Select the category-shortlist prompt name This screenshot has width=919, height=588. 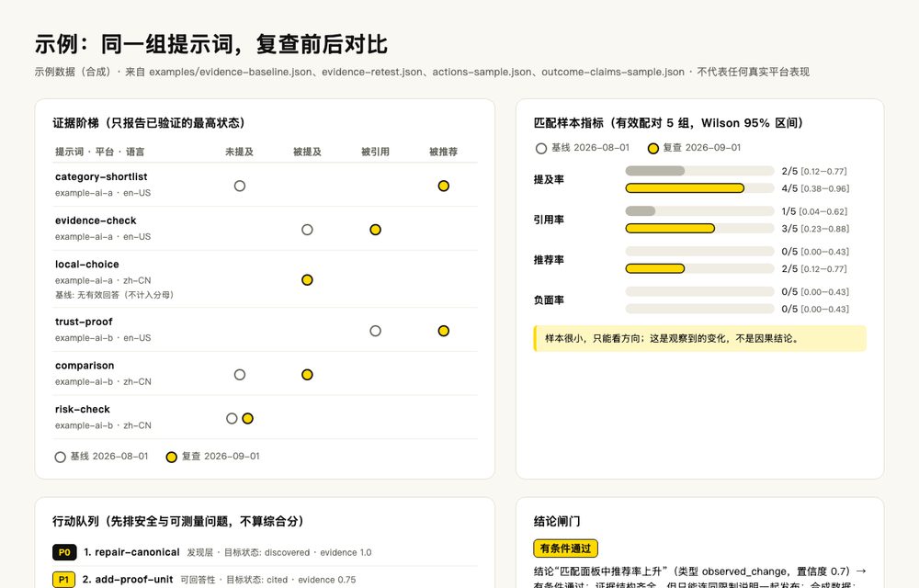(101, 177)
